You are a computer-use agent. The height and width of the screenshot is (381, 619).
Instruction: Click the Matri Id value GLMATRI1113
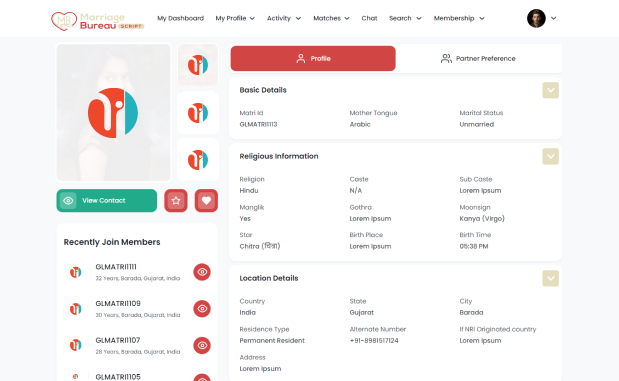258,124
